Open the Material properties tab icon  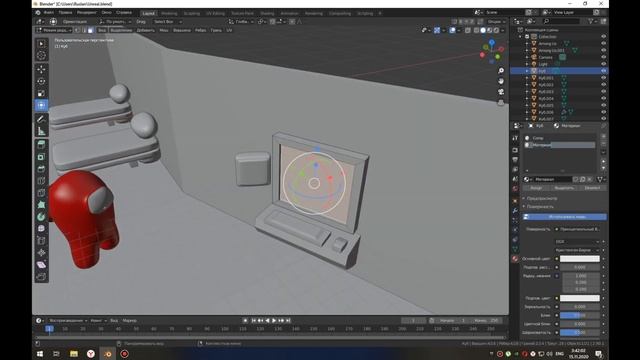pos(515,259)
